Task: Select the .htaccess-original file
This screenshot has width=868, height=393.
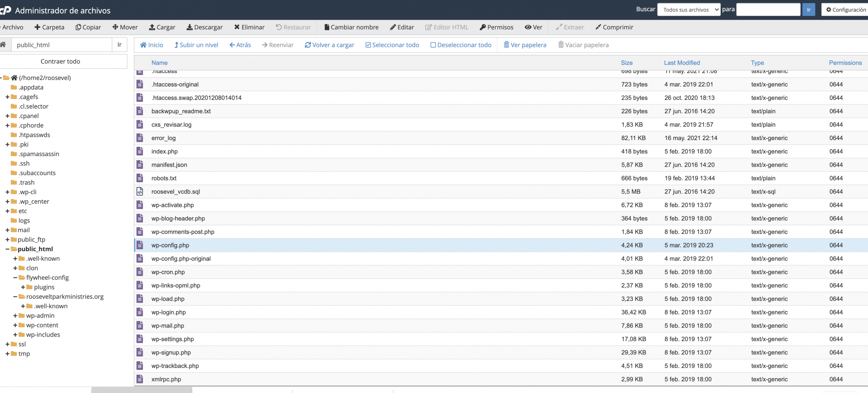Action: (501, 84)
